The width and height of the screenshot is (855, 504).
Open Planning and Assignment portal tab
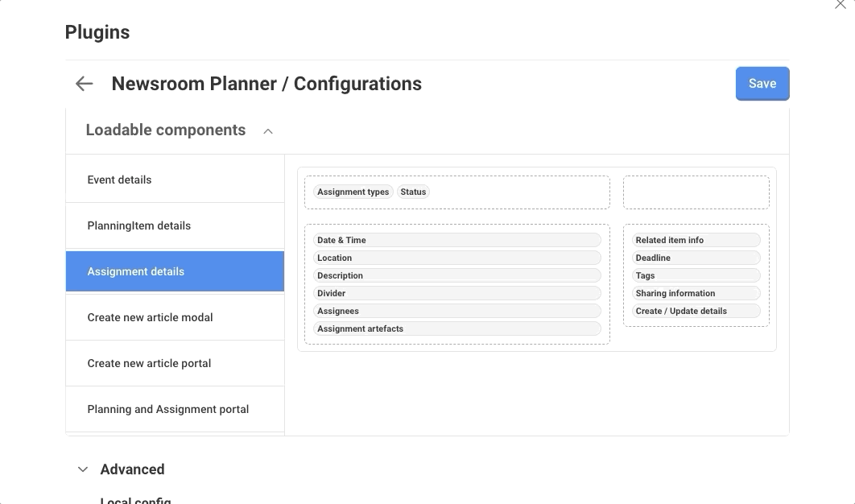click(175, 409)
